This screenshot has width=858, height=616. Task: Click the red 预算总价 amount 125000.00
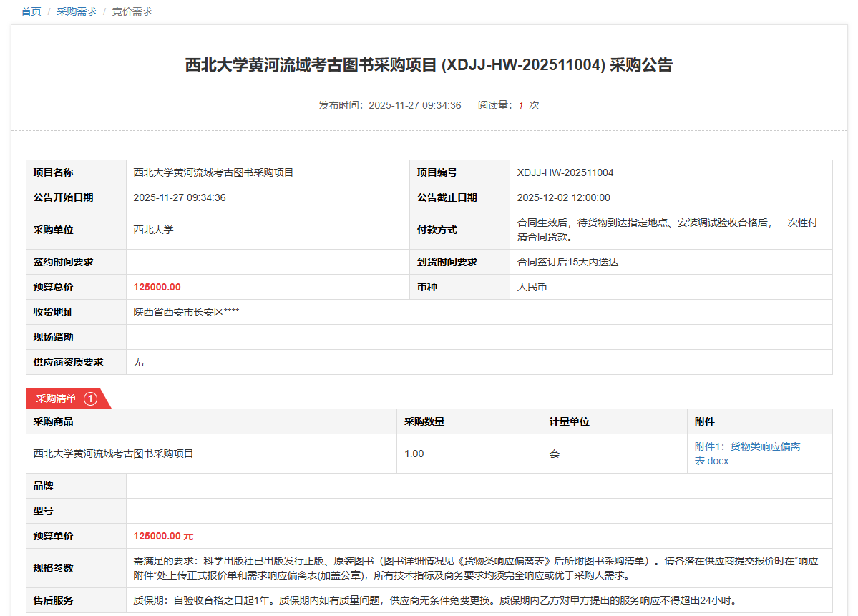(x=157, y=287)
